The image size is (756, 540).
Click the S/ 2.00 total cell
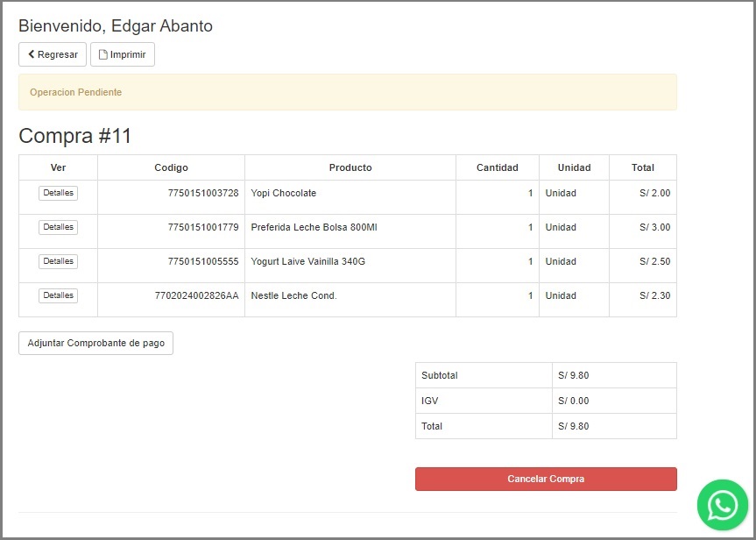[x=643, y=197]
